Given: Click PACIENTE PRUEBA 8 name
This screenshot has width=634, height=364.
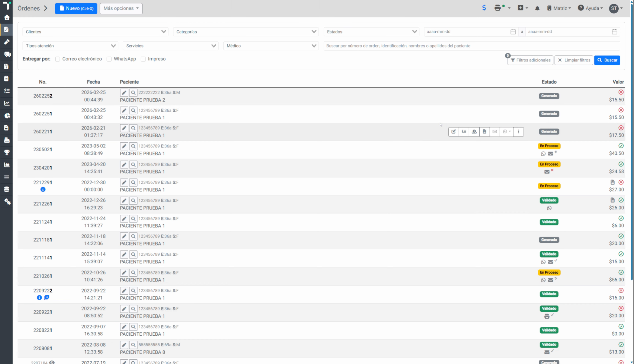Looking at the screenshot, I should pos(143,352).
